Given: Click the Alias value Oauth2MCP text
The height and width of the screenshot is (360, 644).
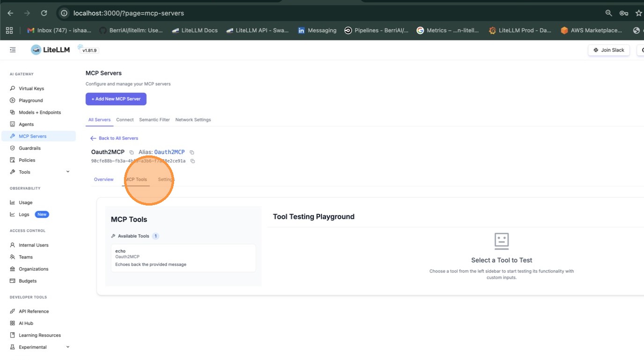Looking at the screenshot, I should 169,152.
